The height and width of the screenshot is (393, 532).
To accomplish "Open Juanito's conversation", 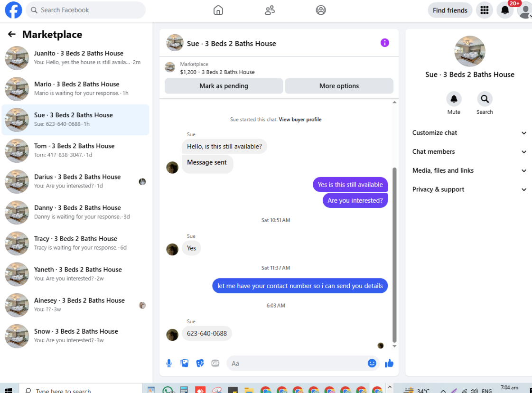I will pos(75,58).
